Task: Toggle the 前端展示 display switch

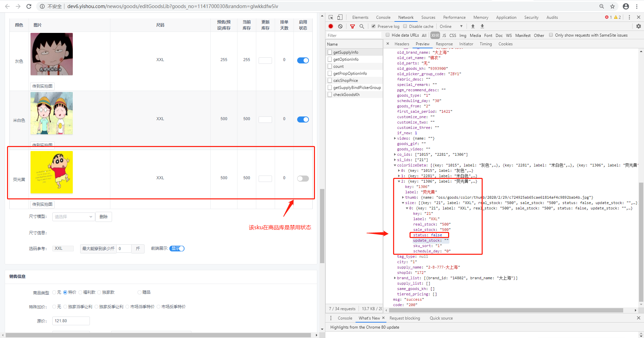Action: (177, 248)
